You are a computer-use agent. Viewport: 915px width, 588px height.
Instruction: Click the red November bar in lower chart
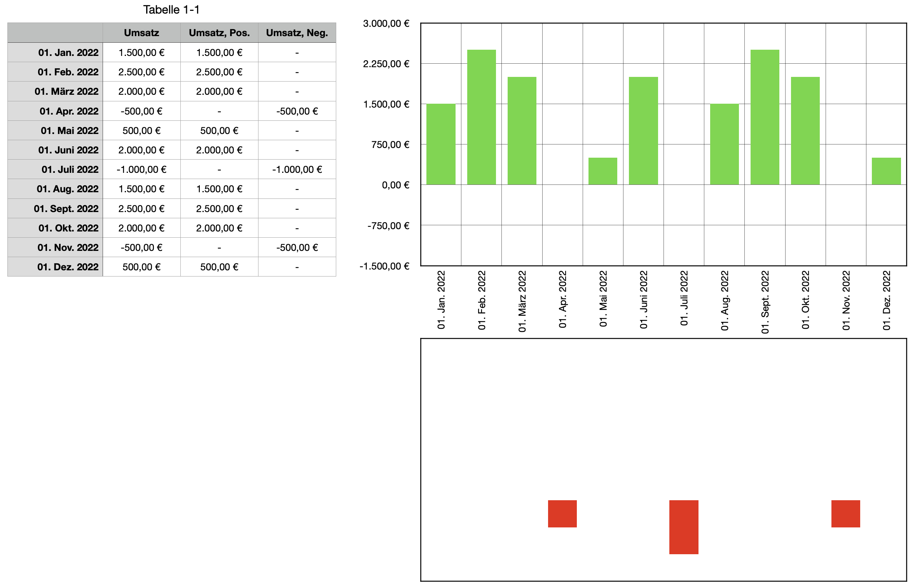(845, 513)
